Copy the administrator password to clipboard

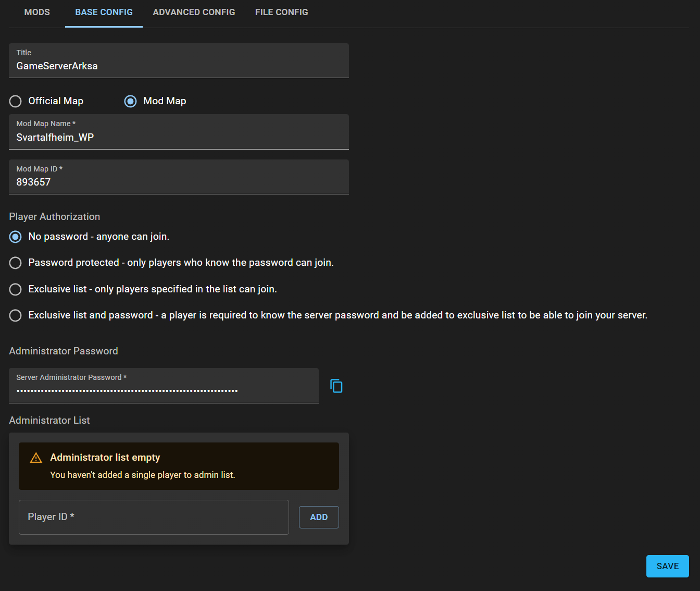336,386
